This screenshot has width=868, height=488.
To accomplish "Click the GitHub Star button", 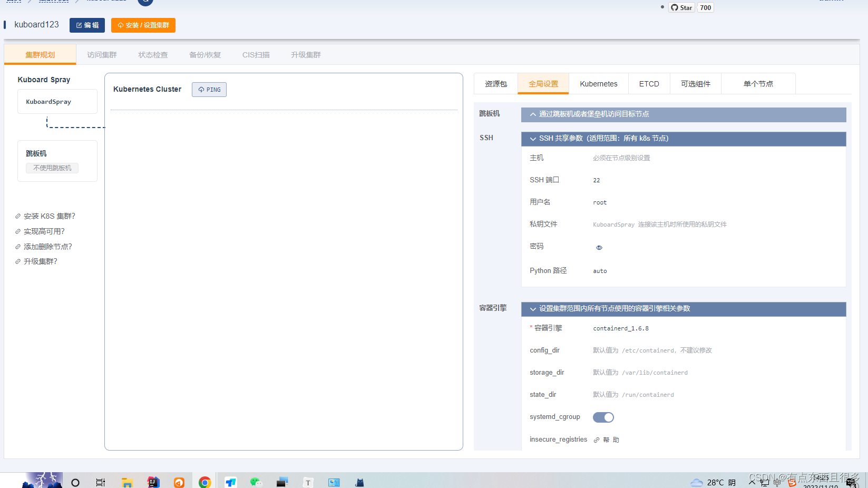I will click(x=681, y=7).
